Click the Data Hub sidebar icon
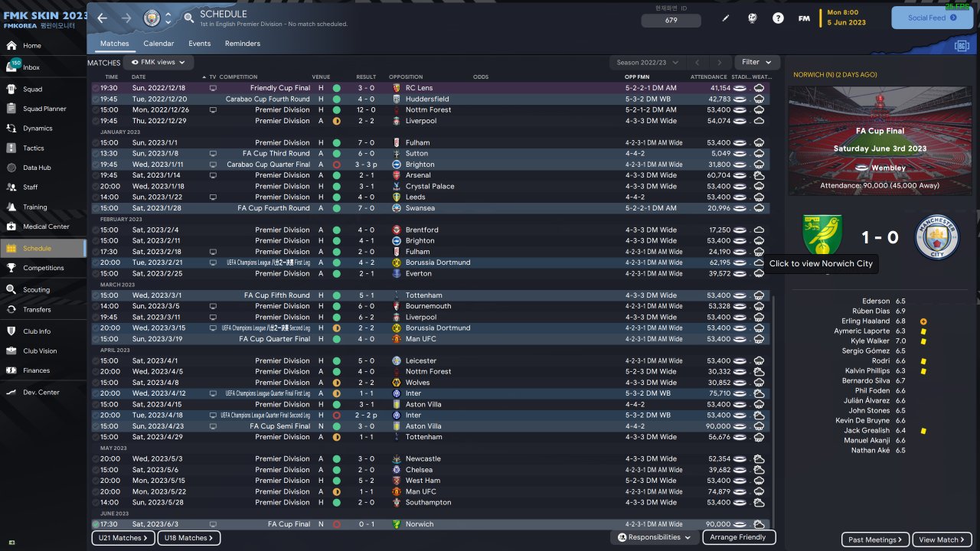980x551 pixels. pyautogui.click(x=11, y=168)
